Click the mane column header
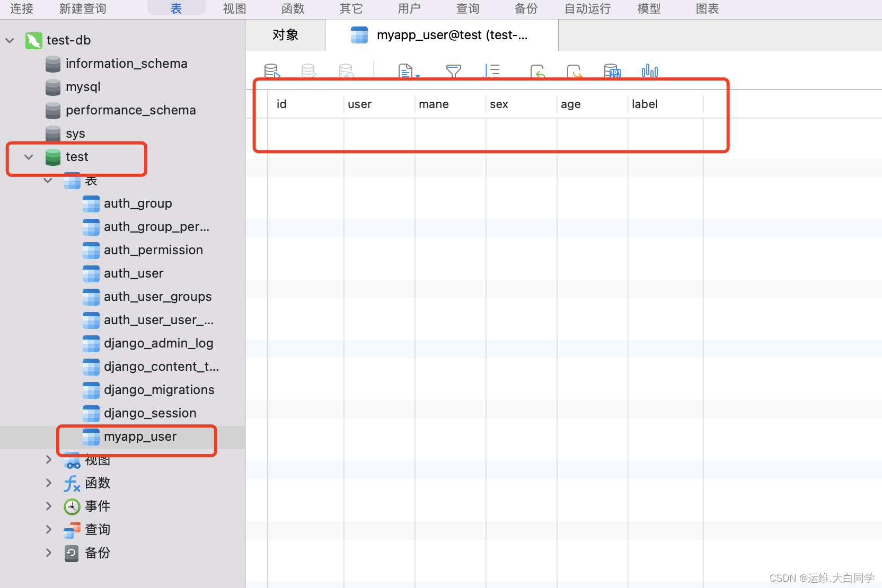Viewport: 882px width, 588px height. click(x=451, y=104)
